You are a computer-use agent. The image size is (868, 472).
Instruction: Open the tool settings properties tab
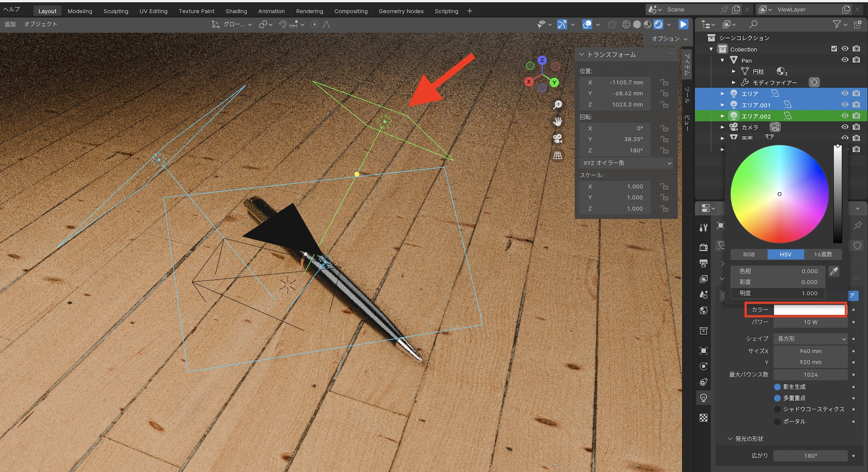coord(704,227)
